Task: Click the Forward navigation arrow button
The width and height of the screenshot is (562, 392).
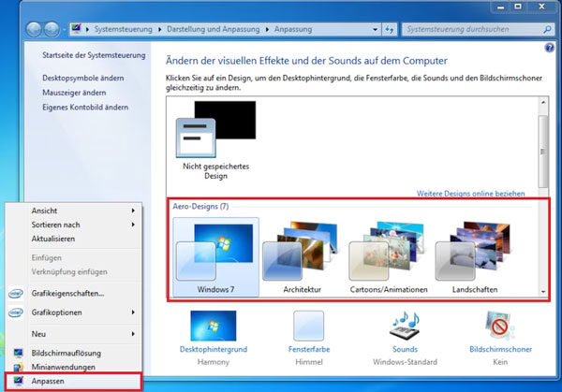Action: [x=52, y=29]
